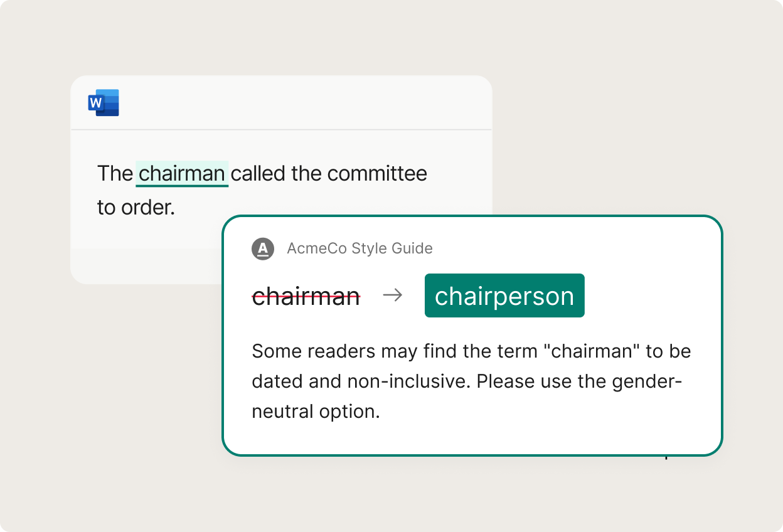This screenshot has height=532, width=783.
Task: Click the word 'The' starting the sentence
Action: (x=115, y=173)
